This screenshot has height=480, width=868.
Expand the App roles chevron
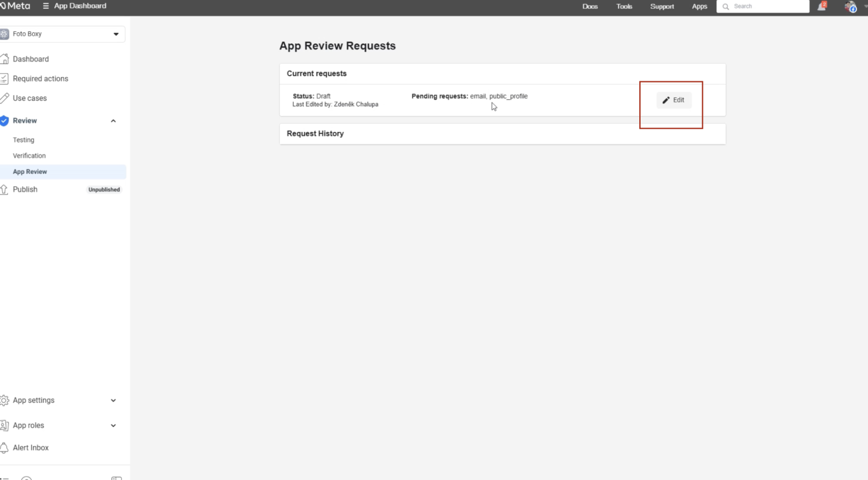pos(113,426)
